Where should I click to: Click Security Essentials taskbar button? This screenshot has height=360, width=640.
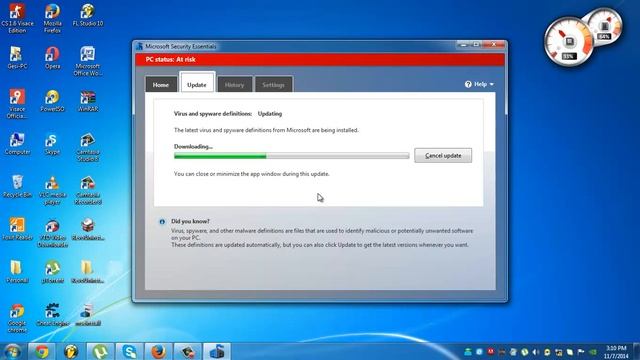217,351
